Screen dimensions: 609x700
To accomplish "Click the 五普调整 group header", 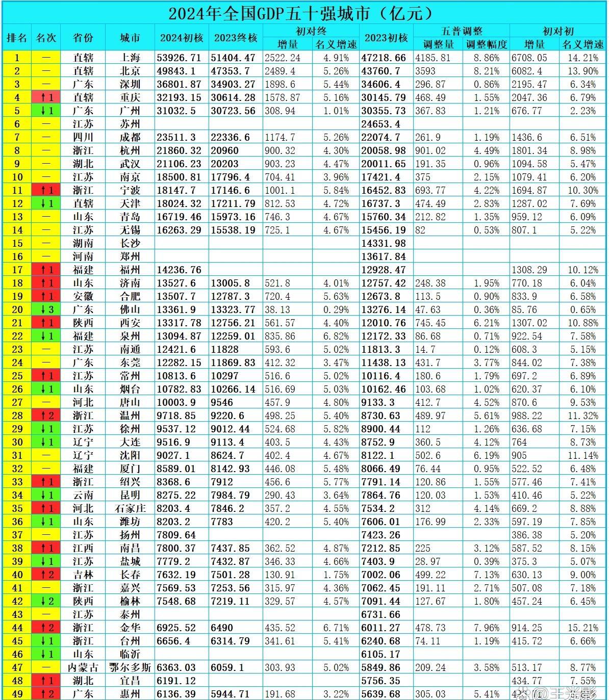I will 461,31.
